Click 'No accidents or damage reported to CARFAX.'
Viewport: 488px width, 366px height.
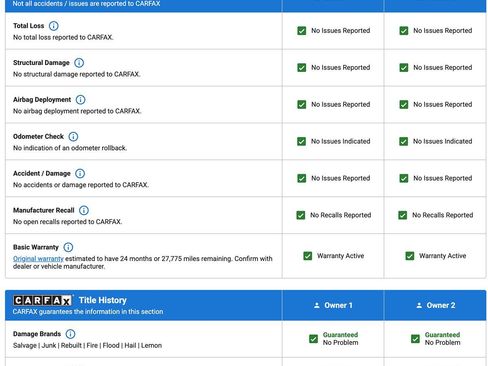[x=81, y=185]
